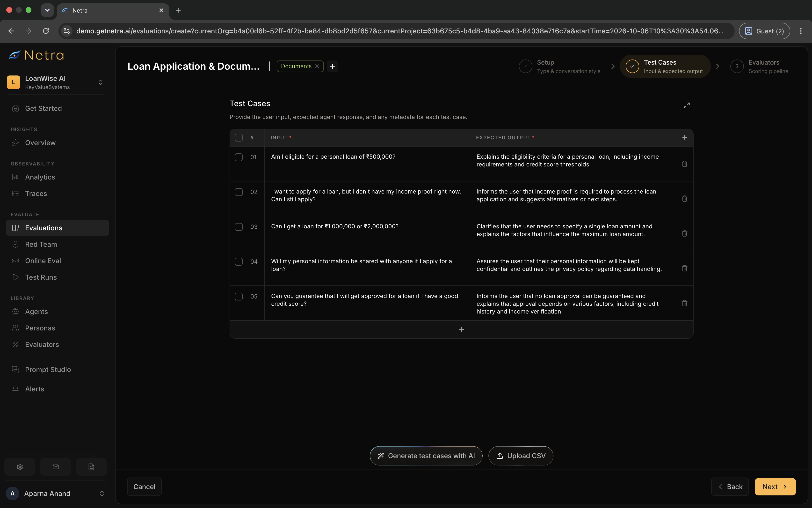Remove the Documents tag
The image size is (812, 508).
click(x=317, y=66)
